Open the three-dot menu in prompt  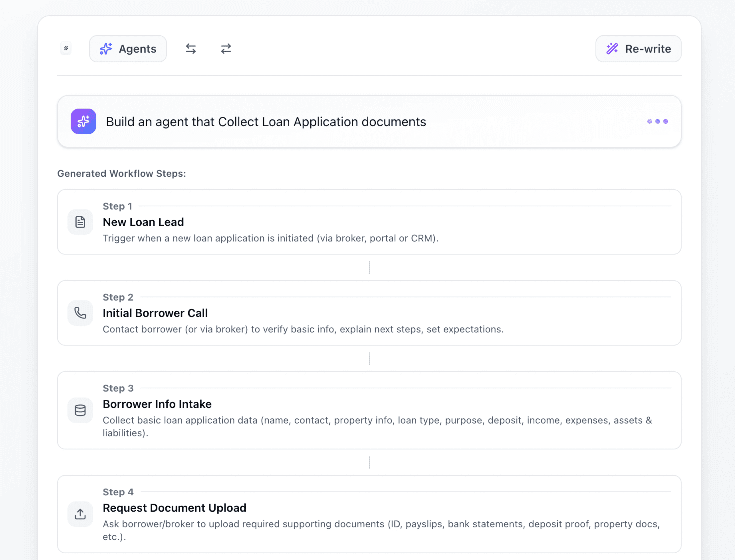pyautogui.click(x=657, y=122)
